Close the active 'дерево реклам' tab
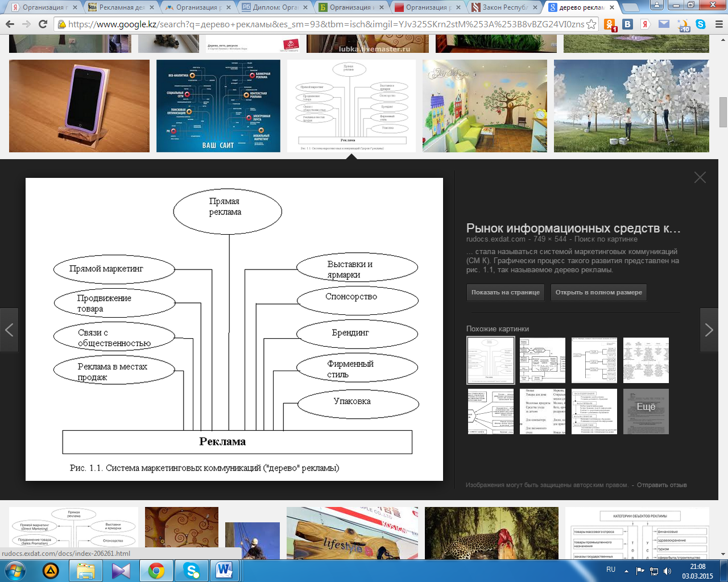The image size is (728, 582). pyautogui.click(x=613, y=7)
